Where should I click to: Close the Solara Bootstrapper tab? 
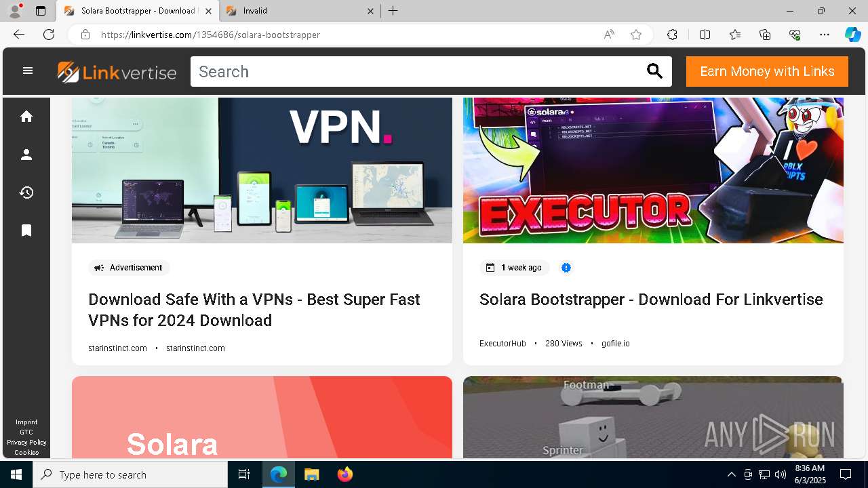tap(208, 11)
